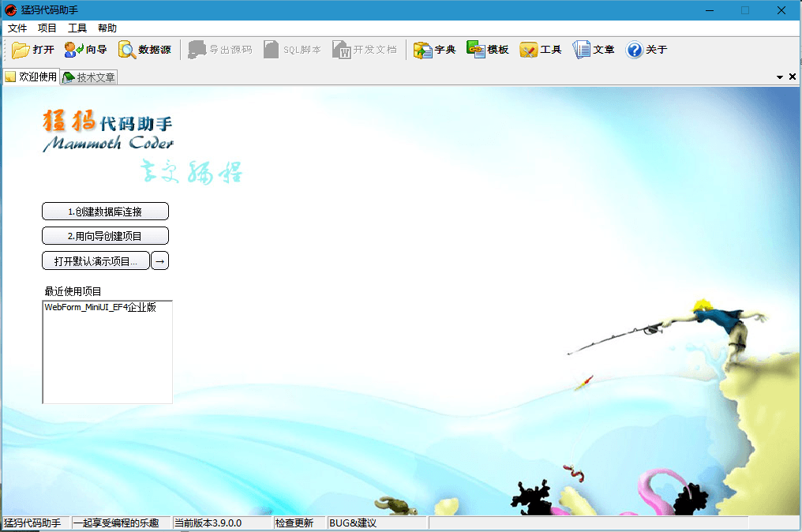Open the 文件 menu

click(17, 28)
